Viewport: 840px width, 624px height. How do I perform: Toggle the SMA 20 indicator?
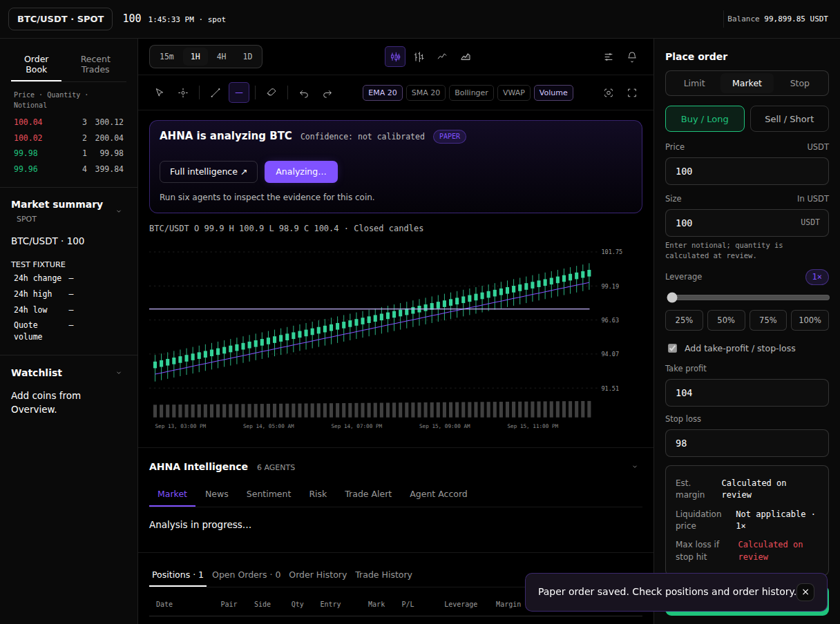click(x=426, y=92)
